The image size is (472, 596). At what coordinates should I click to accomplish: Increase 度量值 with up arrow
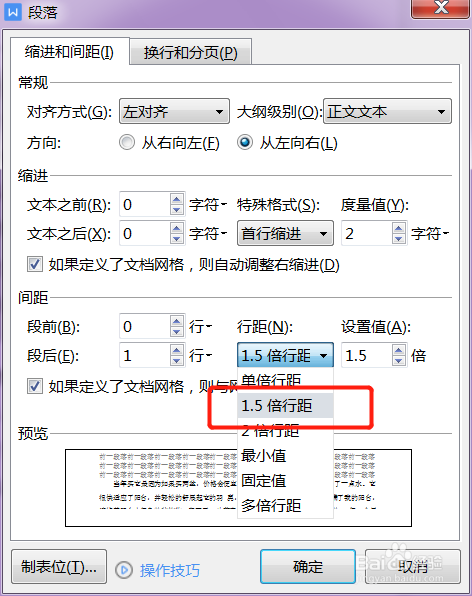399,227
